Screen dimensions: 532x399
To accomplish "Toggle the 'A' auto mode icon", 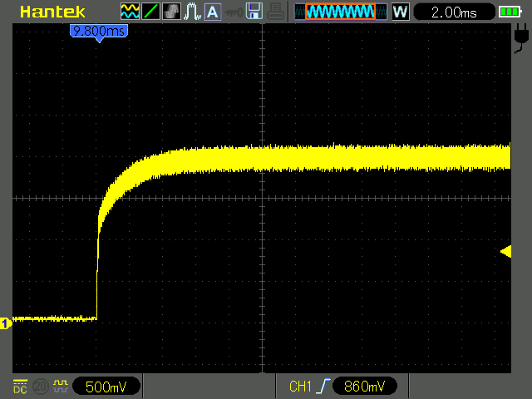I will coord(213,12).
